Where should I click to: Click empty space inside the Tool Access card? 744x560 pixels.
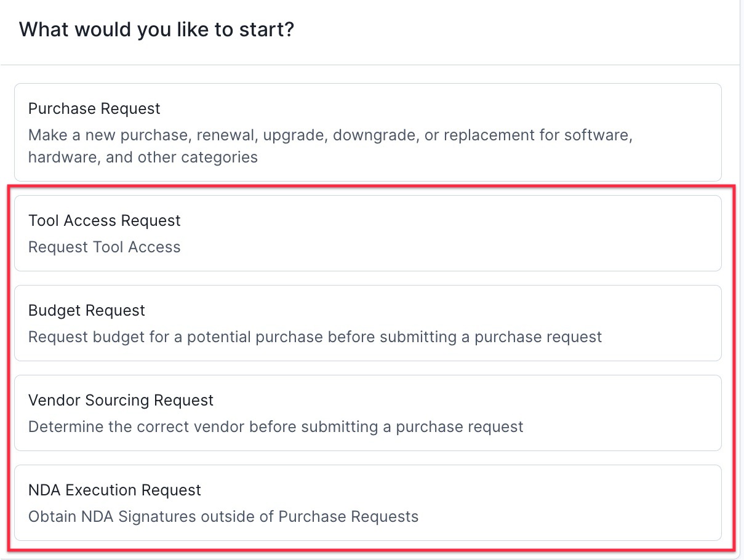(462, 234)
